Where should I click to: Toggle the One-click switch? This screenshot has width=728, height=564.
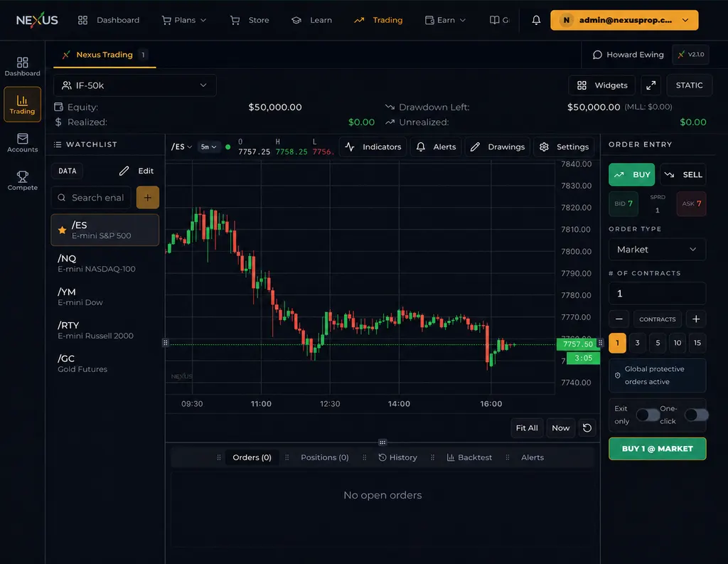697,415
